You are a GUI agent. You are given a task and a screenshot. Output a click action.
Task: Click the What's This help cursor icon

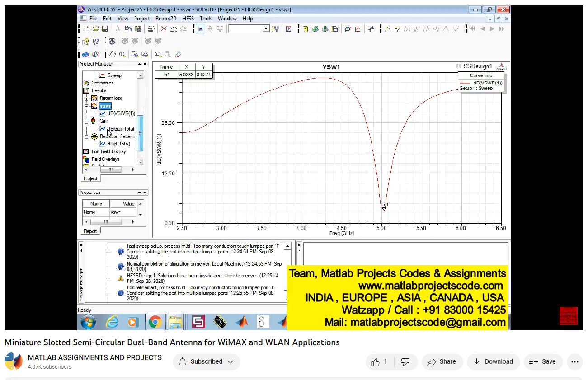[95, 42]
